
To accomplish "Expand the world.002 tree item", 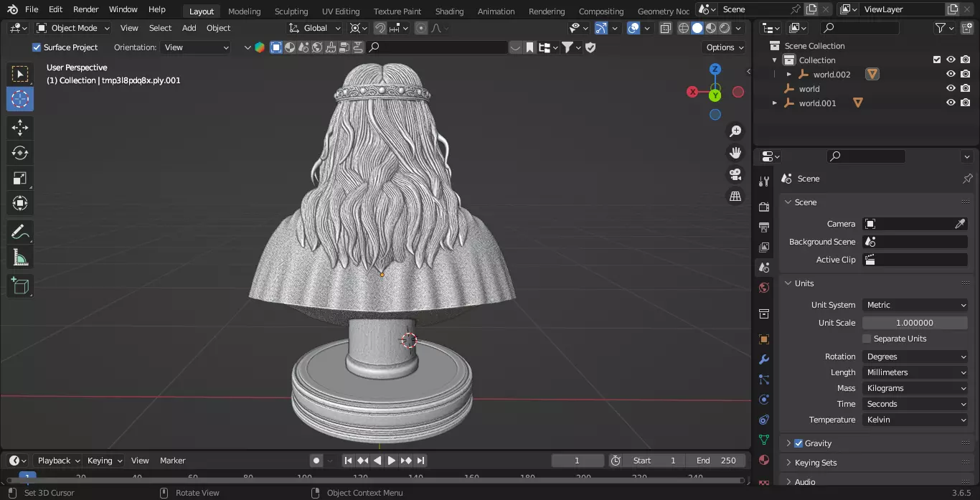I will [x=788, y=75].
